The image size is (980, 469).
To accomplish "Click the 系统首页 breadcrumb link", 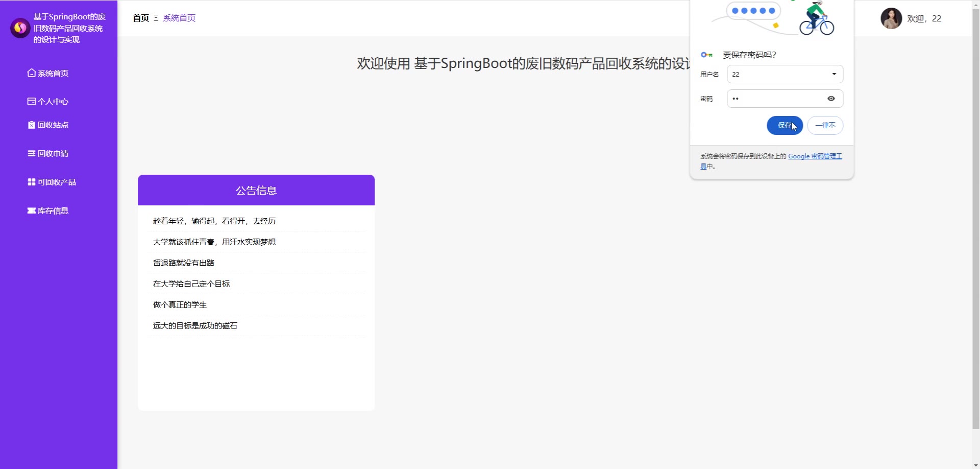I will click(x=179, y=18).
